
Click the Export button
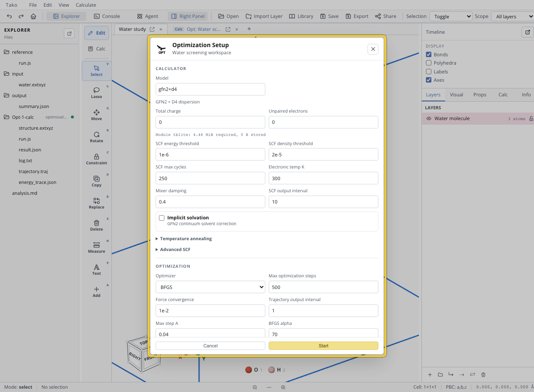pyautogui.click(x=357, y=16)
